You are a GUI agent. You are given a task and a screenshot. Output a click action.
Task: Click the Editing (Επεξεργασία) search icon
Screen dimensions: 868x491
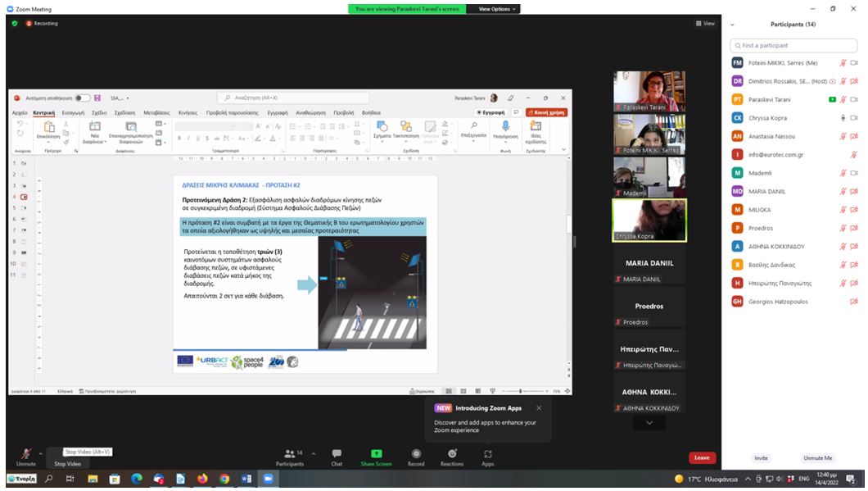[x=474, y=126]
